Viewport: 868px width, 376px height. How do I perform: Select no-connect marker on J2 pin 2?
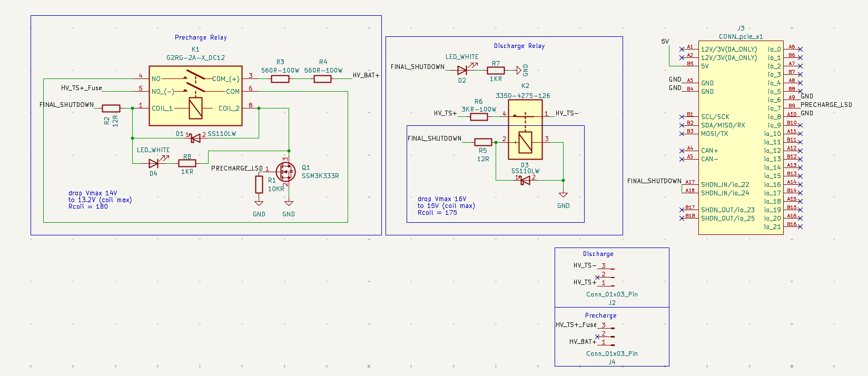pos(597,277)
